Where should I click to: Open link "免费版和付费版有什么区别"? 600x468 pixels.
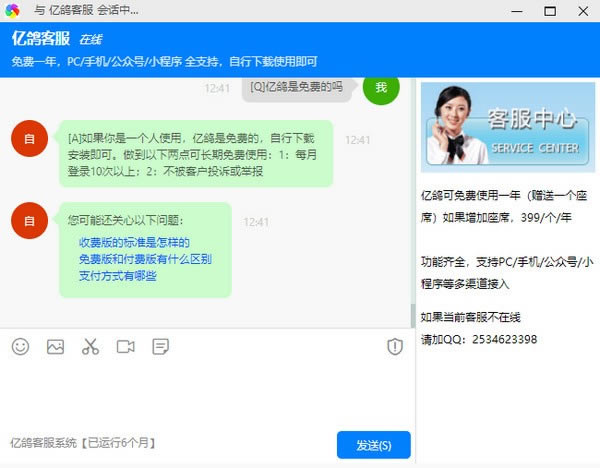tap(145, 258)
